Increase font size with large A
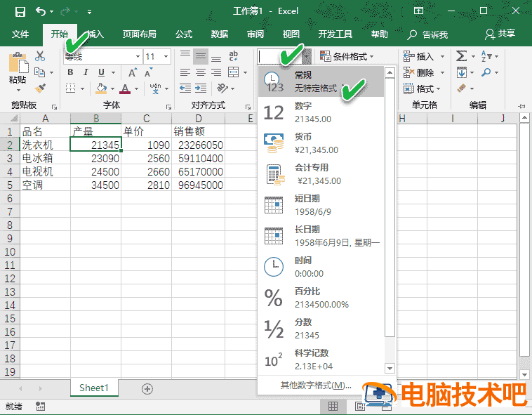This screenshot has height=415, width=532. tap(133, 72)
